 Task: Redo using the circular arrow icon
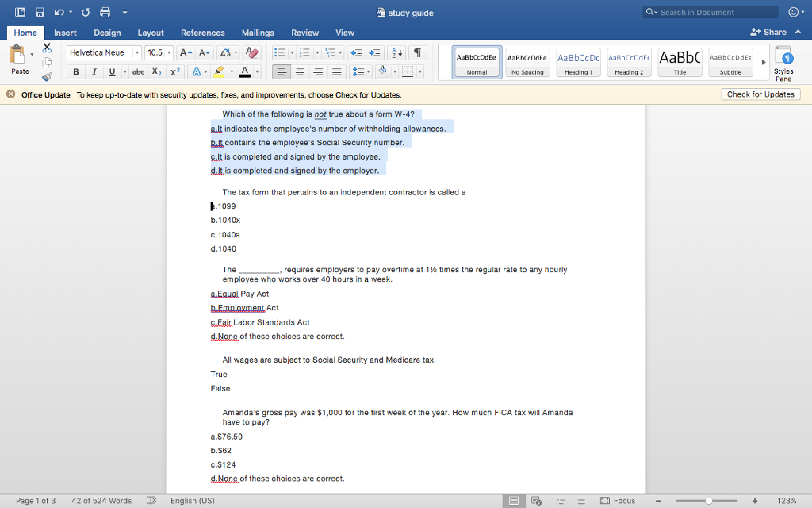click(x=86, y=12)
